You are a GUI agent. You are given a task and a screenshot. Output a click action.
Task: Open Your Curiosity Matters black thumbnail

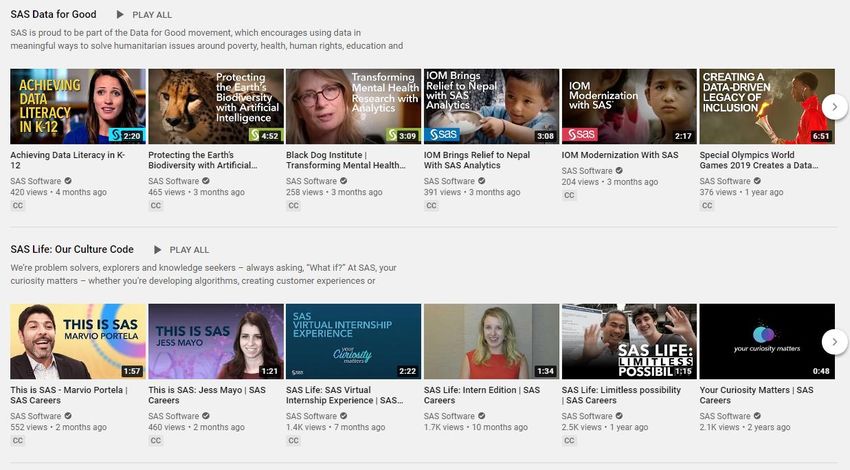(x=767, y=341)
